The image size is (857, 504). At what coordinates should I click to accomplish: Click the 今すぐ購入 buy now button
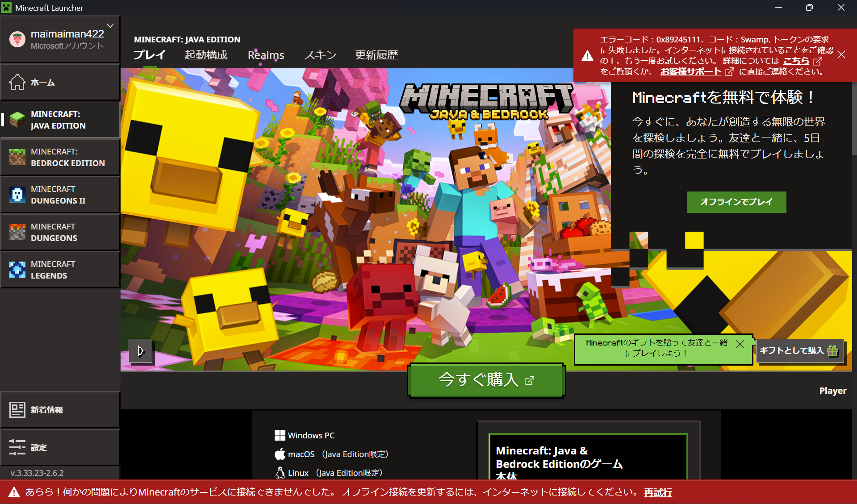[486, 380]
